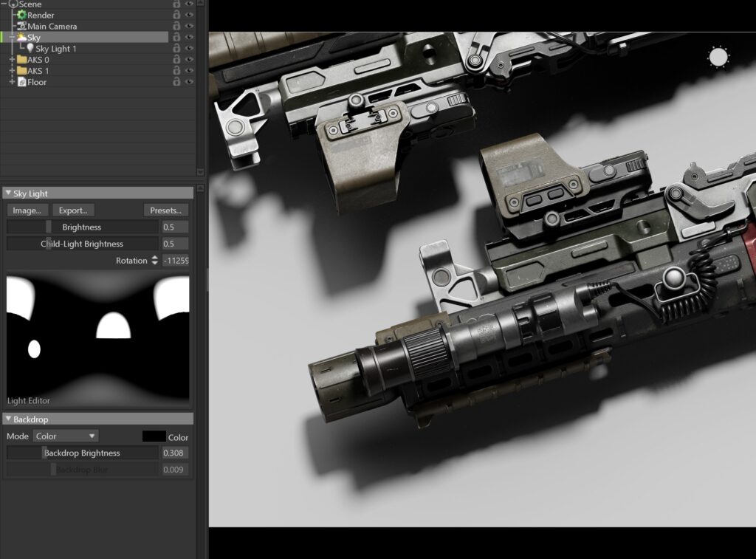This screenshot has height=559, width=756.
Task: Open the Presets... button
Action: point(166,210)
